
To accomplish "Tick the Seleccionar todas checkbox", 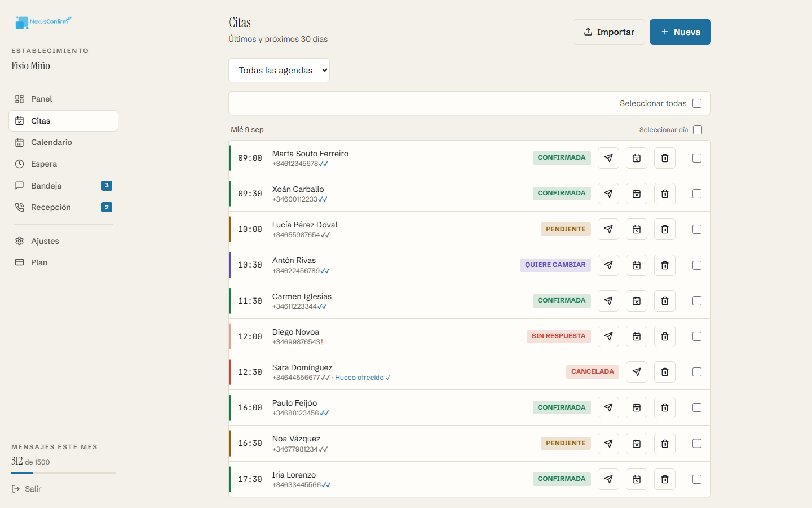I will [697, 103].
